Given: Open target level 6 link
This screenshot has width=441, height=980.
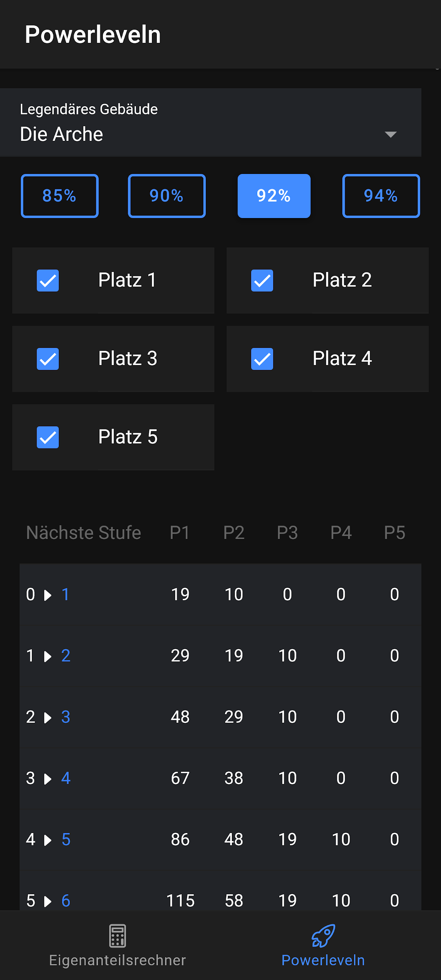Looking at the screenshot, I should 66,900.
